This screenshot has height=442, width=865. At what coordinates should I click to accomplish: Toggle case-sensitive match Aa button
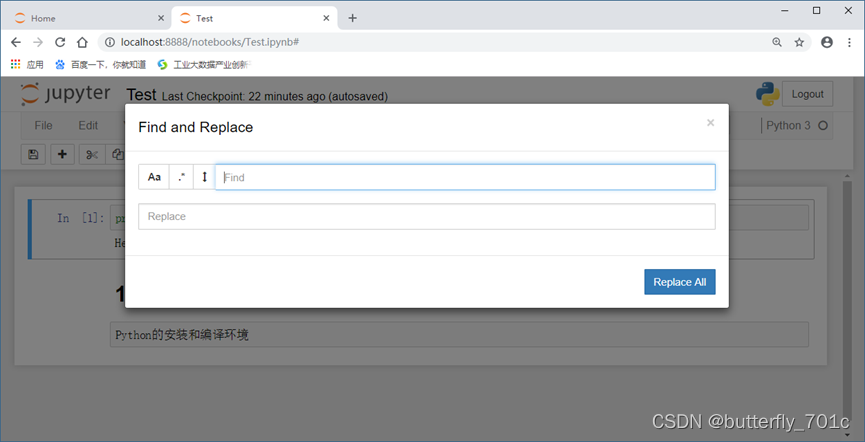pyautogui.click(x=154, y=177)
